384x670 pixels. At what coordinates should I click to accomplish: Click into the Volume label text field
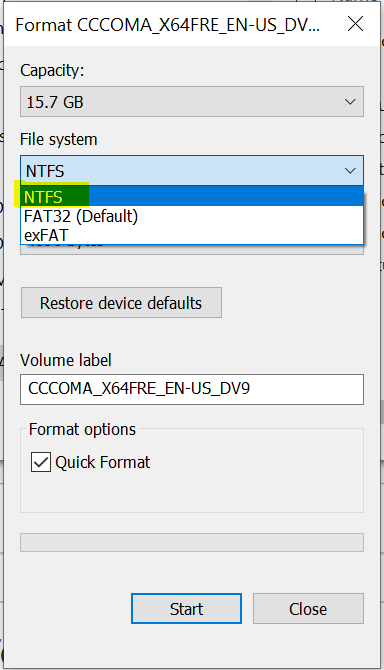(x=192, y=389)
